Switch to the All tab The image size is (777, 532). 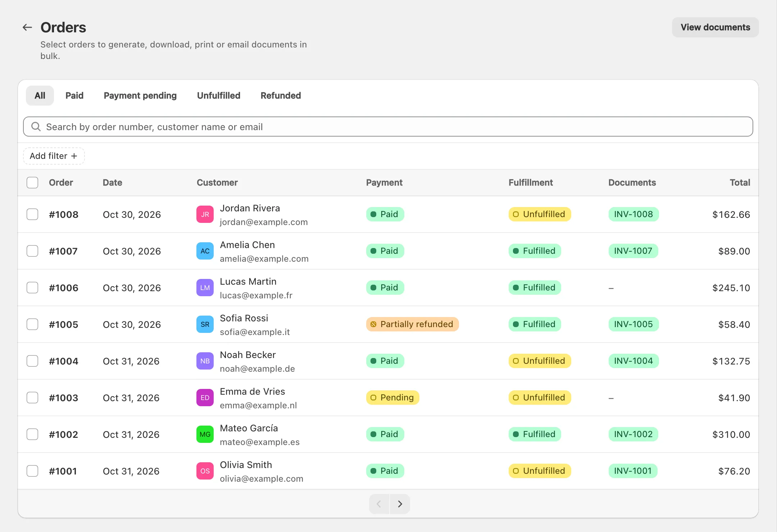(x=40, y=96)
